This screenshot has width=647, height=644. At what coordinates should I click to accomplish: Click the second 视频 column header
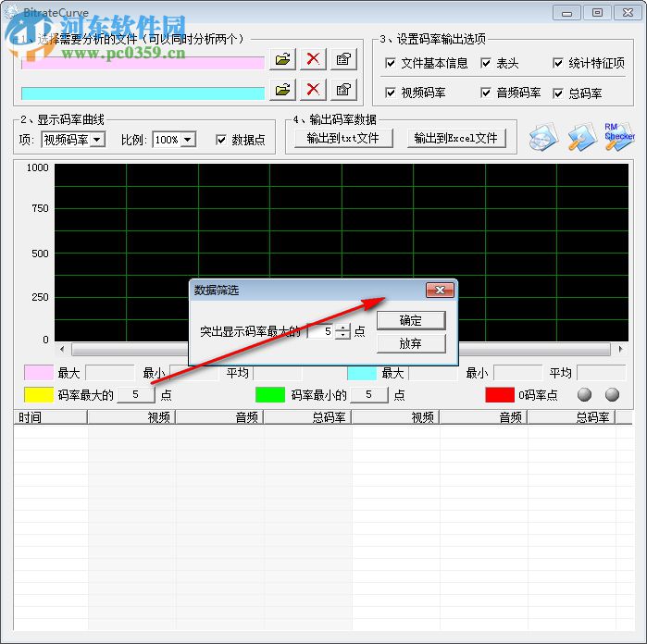[395, 417]
